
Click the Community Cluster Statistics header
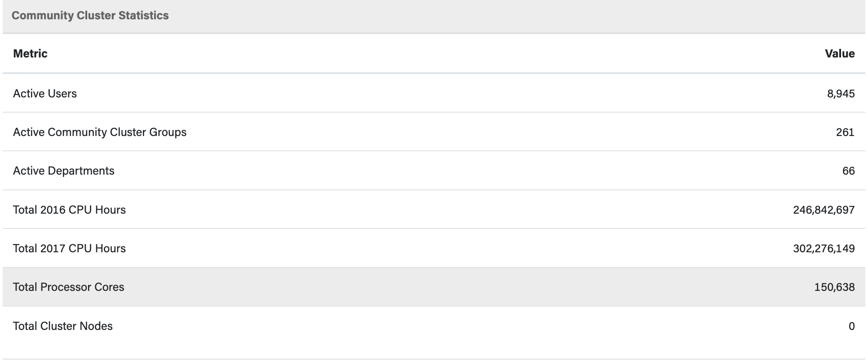(90, 15)
